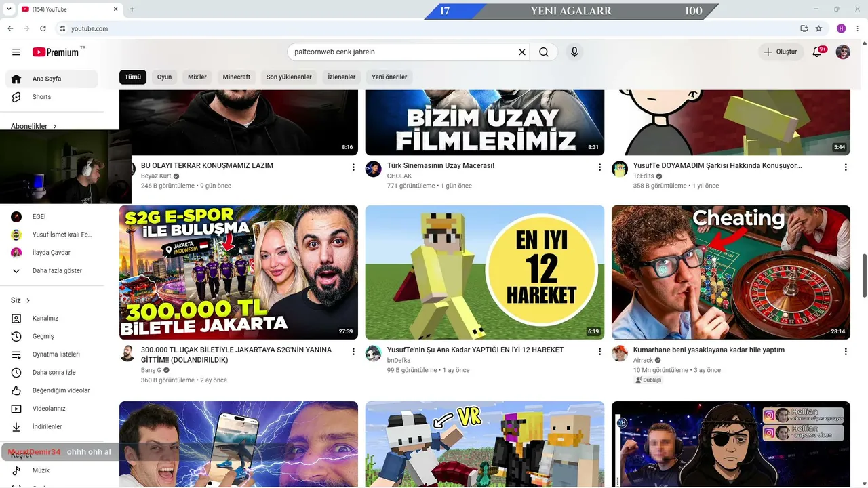This screenshot has height=488, width=868.
Task: Open İndirilenler downloads
Action: point(52,426)
